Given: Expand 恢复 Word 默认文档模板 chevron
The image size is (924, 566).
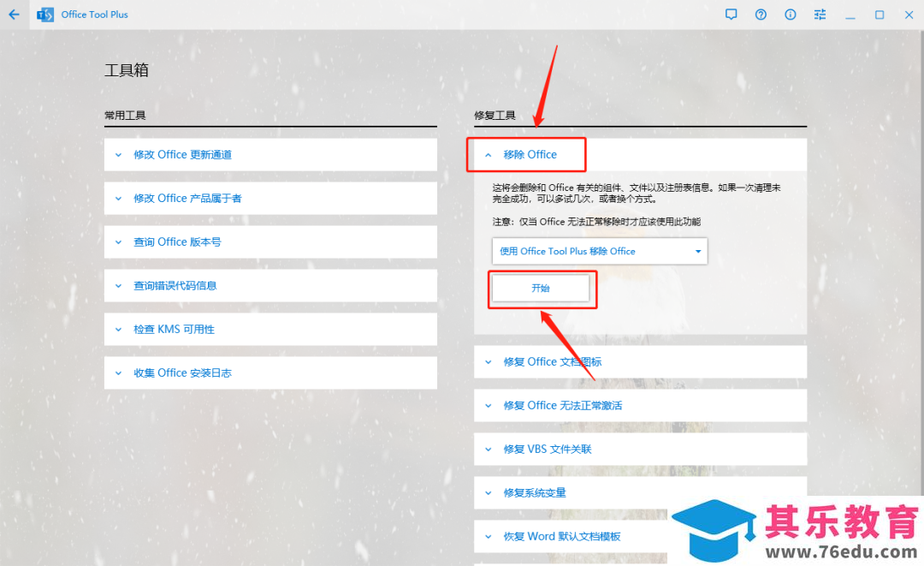Looking at the screenshot, I should coord(488,537).
